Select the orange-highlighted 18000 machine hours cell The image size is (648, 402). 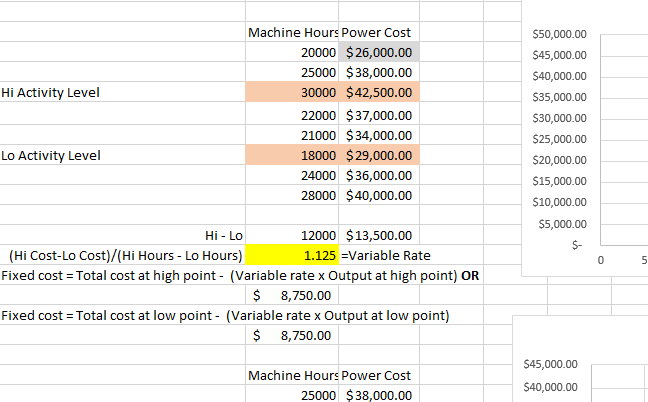coord(292,155)
